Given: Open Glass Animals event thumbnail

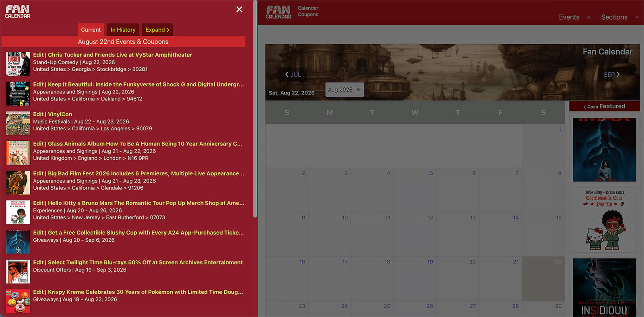Looking at the screenshot, I should [x=18, y=153].
